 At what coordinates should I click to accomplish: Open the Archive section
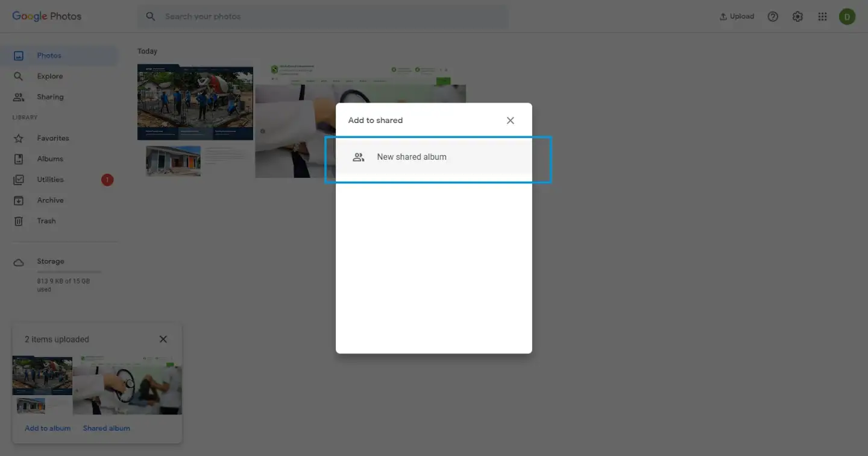point(50,200)
